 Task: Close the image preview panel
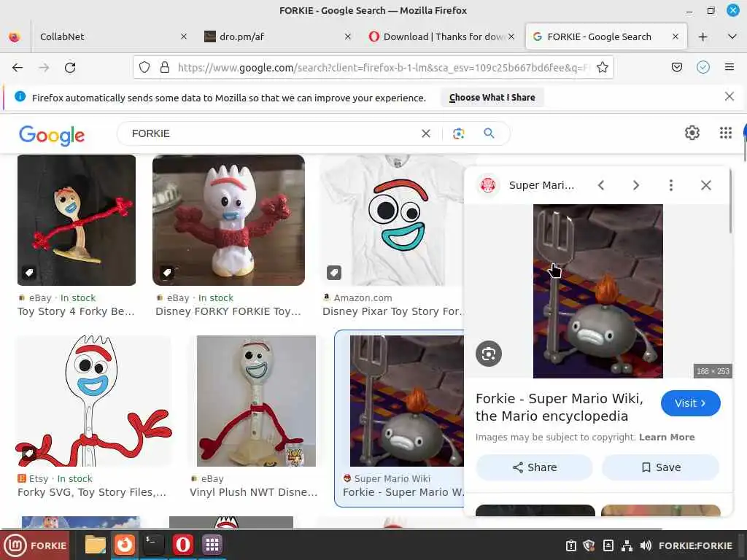(x=706, y=185)
